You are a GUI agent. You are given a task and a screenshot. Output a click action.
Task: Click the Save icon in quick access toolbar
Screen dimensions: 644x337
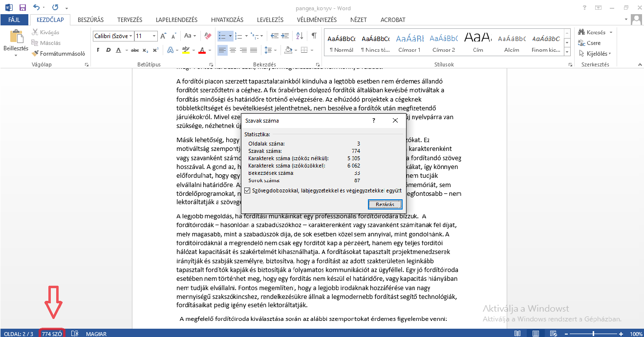[22, 8]
